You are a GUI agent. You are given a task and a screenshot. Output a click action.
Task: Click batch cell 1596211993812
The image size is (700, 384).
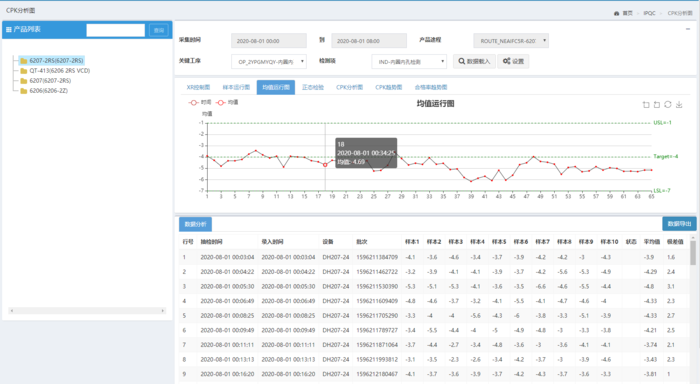coord(377,359)
